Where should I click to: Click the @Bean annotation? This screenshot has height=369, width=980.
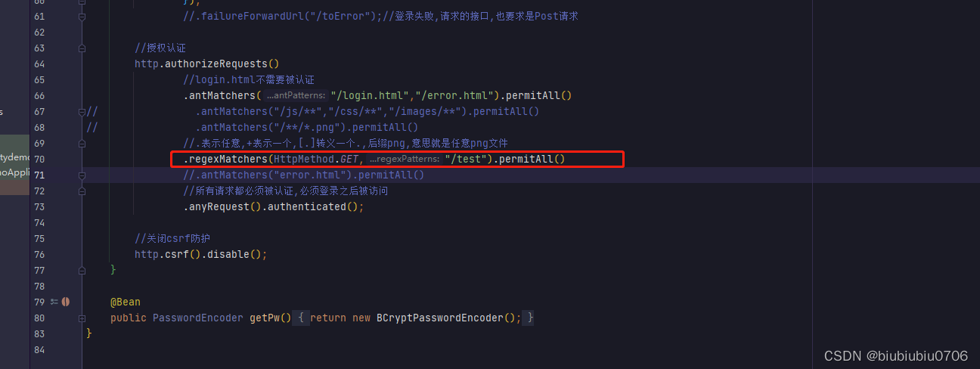pos(126,302)
